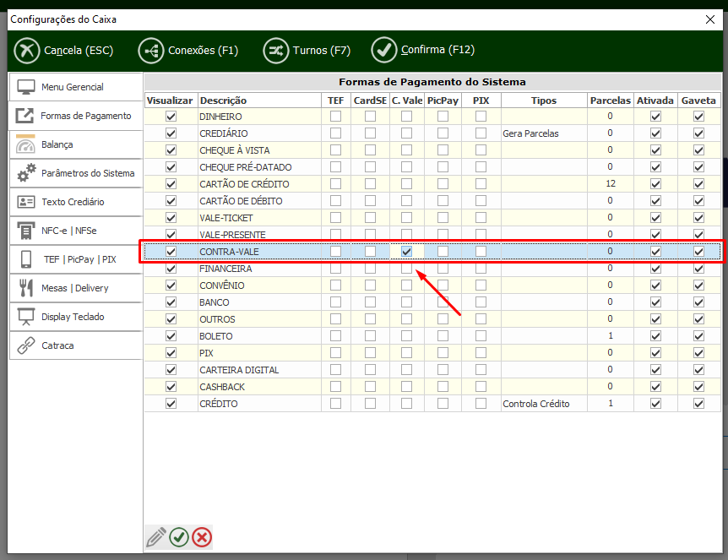
Task: Click Parcelas cell for CARTÃO DE CRÉDITO
Action: (x=610, y=184)
